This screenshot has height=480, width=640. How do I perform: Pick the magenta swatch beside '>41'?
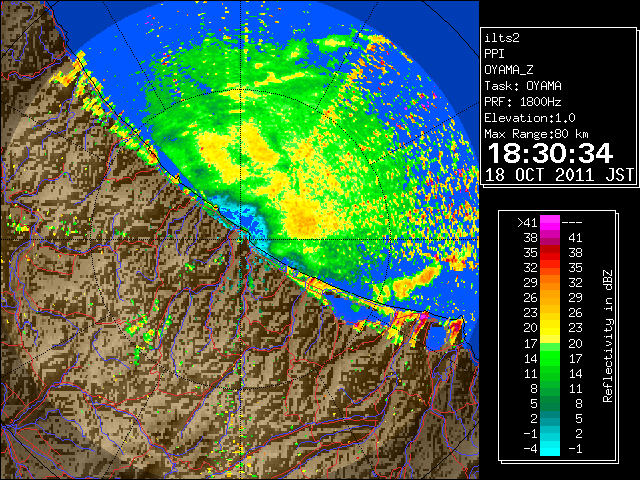[x=550, y=223]
